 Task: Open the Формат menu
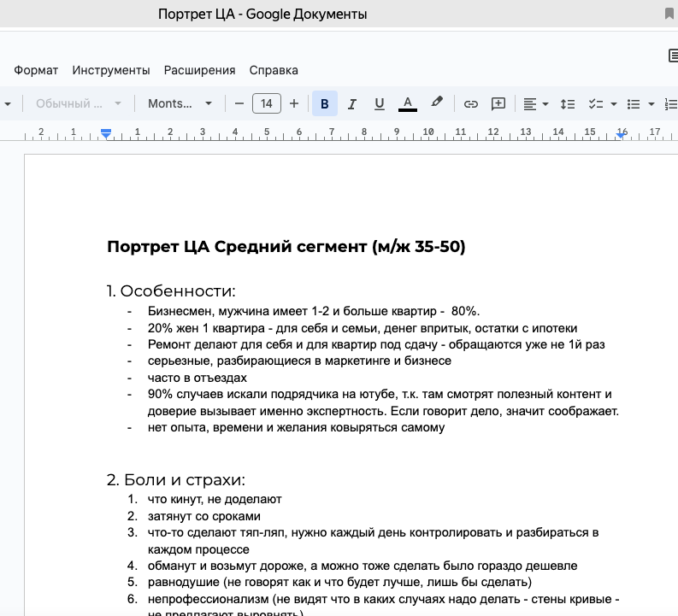[36, 70]
